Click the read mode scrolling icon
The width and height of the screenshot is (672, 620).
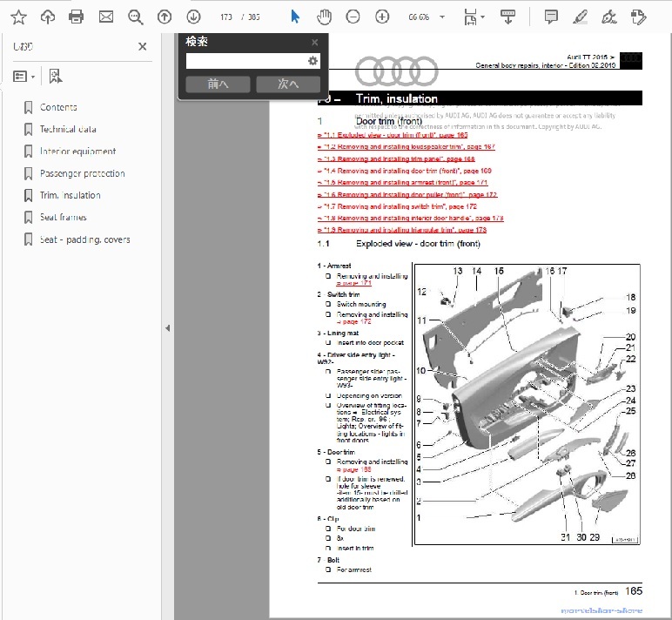coord(507,17)
